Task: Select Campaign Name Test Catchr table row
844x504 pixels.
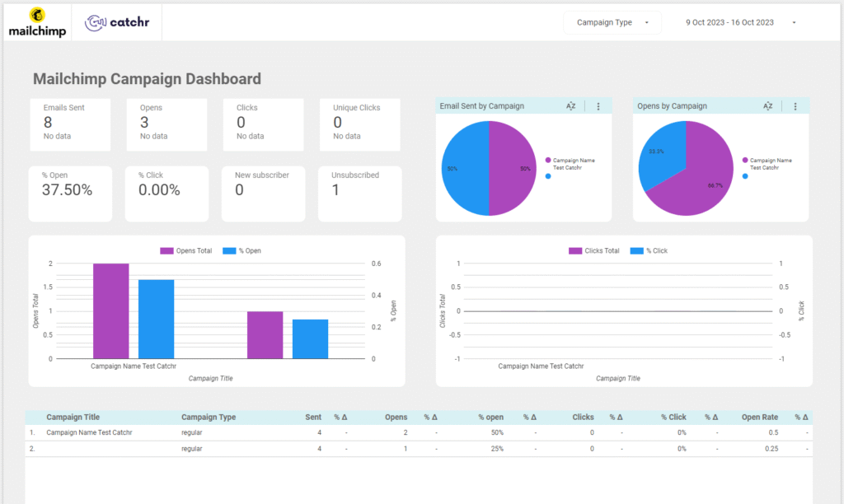Action: 419,432
